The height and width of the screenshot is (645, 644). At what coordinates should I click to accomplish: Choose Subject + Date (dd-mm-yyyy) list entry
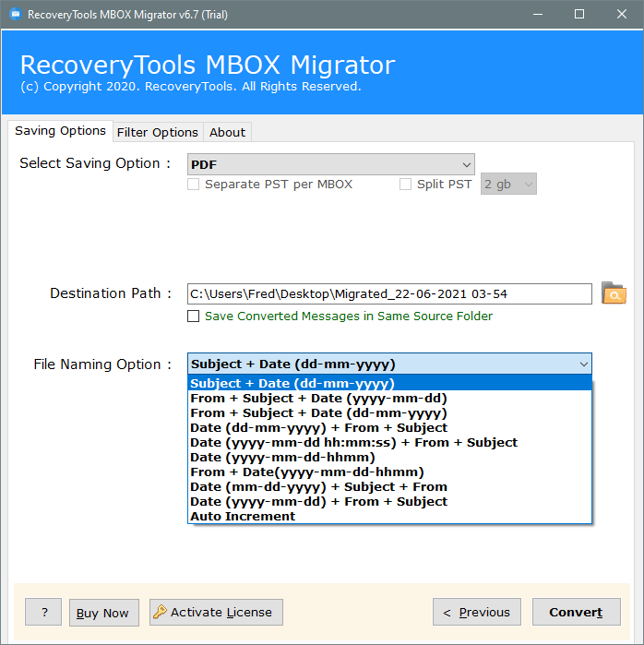click(389, 383)
